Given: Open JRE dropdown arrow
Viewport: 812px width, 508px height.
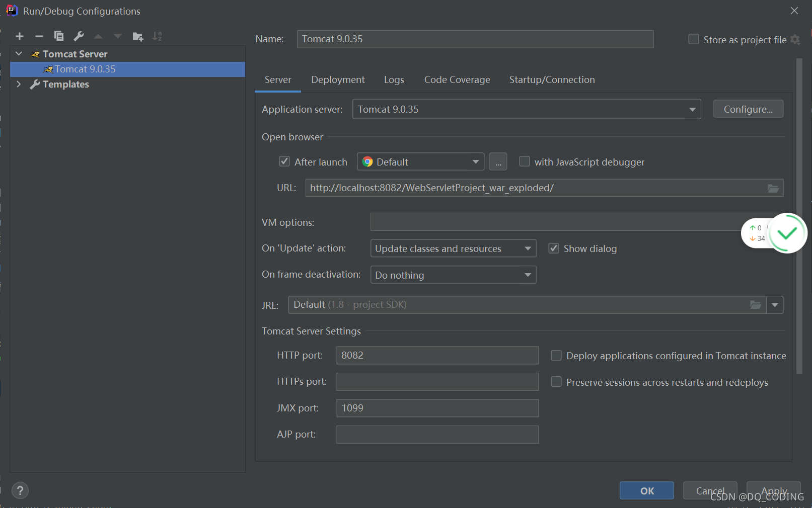Looking at the screenshot, I should (x=775, y=305).
